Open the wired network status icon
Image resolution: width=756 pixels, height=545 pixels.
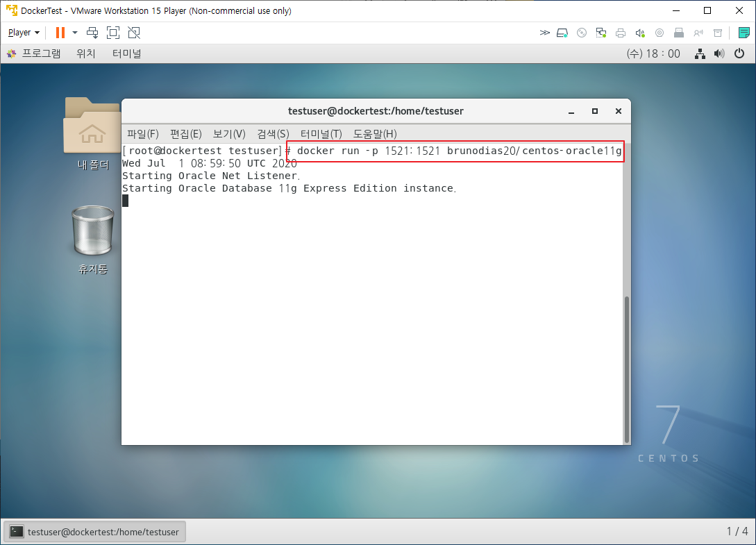coord(700,53)
